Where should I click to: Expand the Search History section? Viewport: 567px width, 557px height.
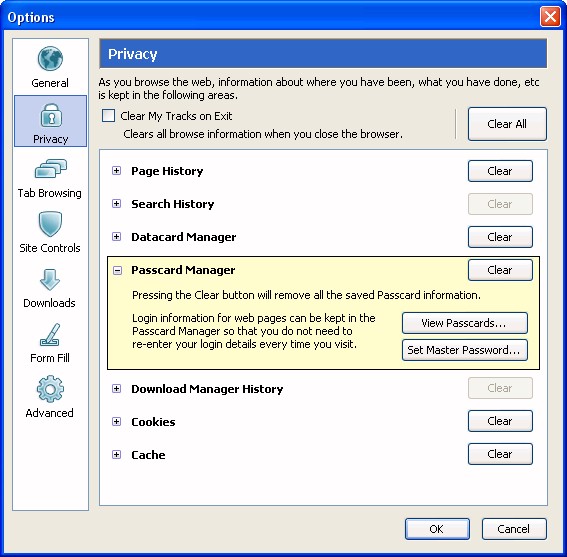pos(116,203)
